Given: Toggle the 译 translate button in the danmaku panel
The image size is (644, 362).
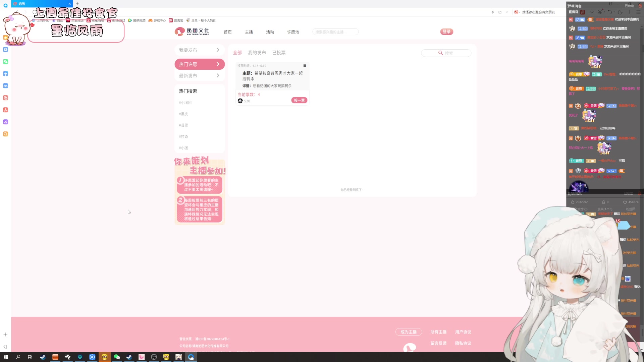Looking at the screenshot, I should 583,12.
